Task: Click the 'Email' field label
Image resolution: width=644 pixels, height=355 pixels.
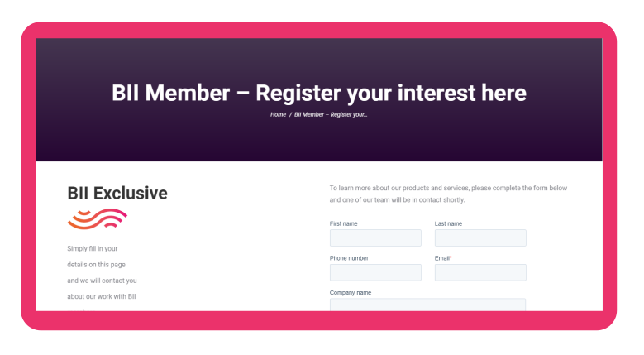Action: (x=442, y=258)
